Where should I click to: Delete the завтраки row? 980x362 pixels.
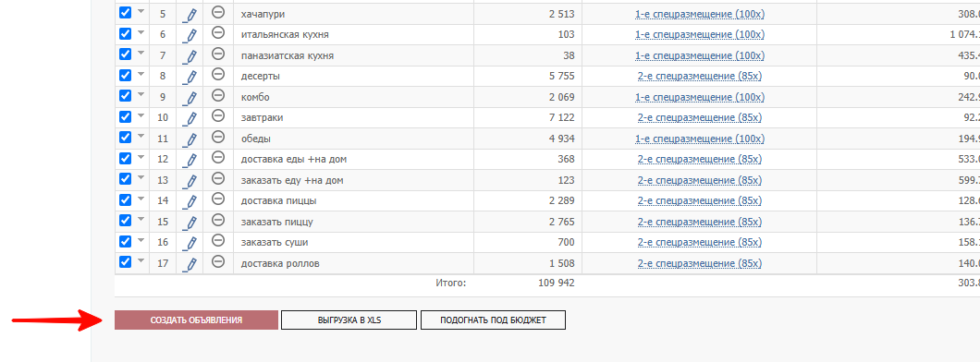point(218,115)
